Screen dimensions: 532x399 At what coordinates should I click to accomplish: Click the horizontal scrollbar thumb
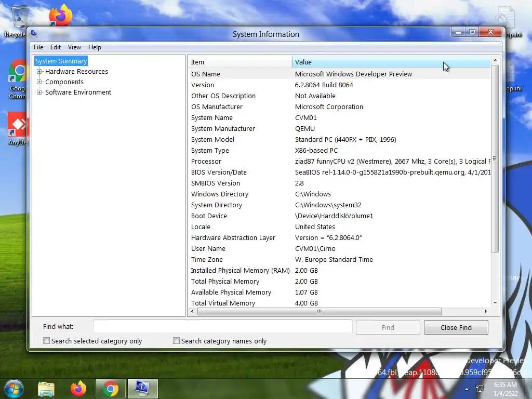tap(320, 311)
